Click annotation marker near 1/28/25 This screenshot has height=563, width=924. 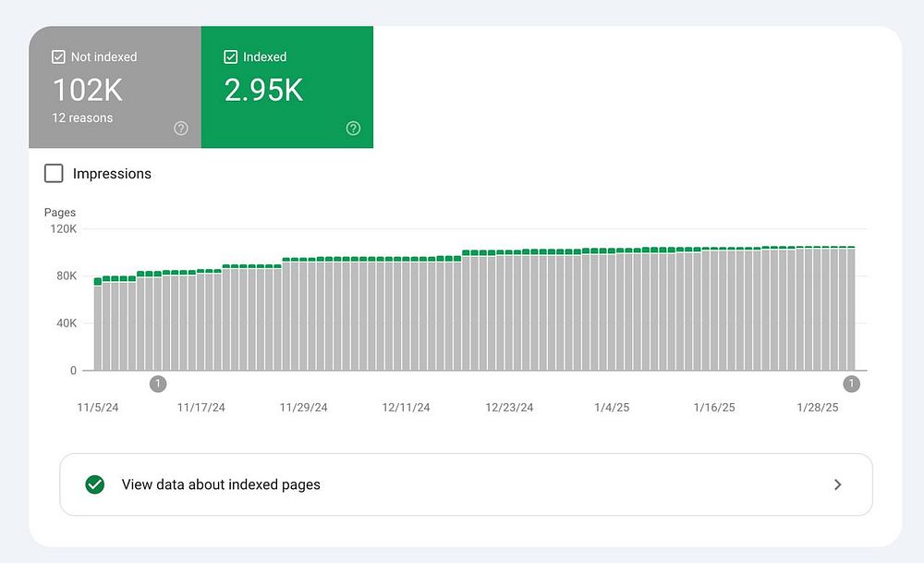click(851, 384)
